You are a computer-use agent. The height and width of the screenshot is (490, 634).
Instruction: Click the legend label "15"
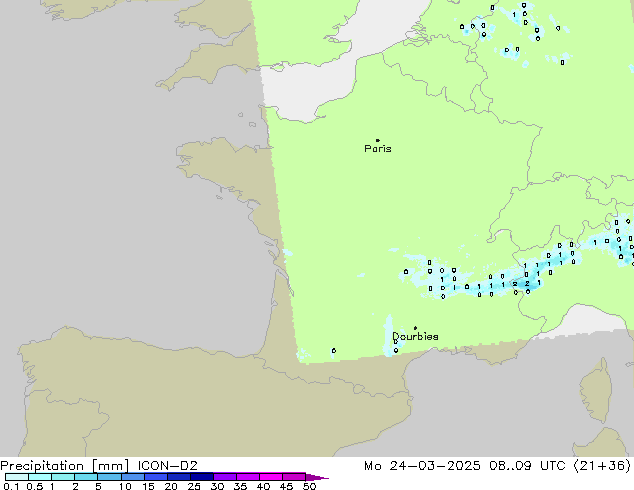tap(148, 486)
